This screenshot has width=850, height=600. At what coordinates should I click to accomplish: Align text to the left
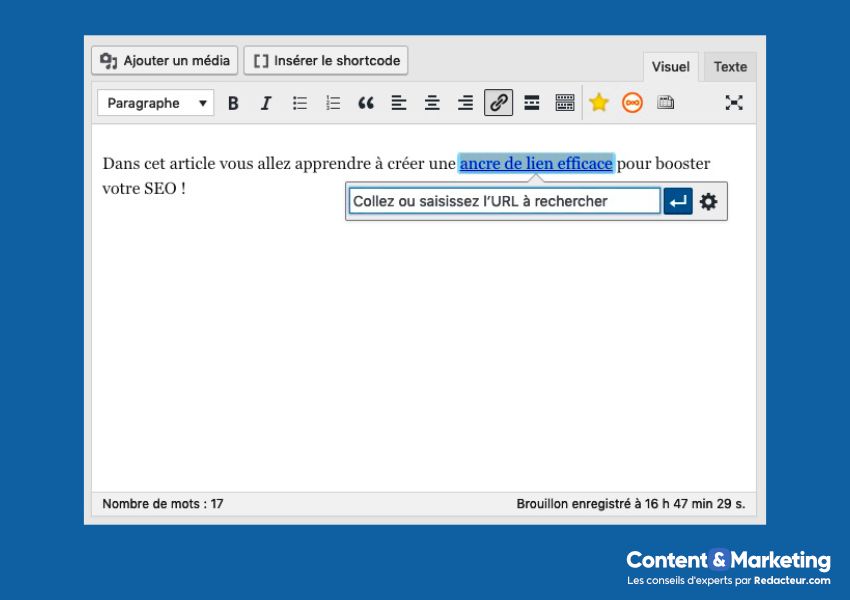[x=399, y=103]
